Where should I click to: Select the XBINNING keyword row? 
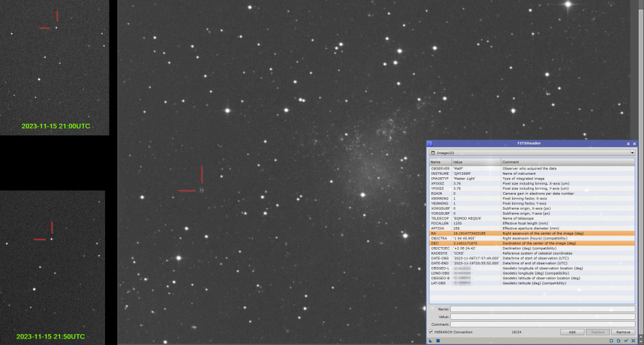(532, 199)
